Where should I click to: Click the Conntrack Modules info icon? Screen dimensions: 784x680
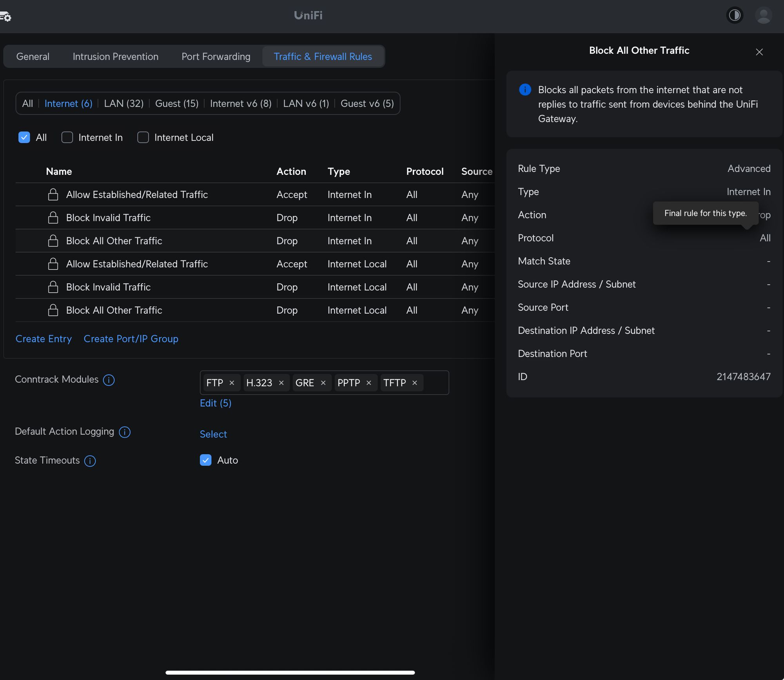109,380
